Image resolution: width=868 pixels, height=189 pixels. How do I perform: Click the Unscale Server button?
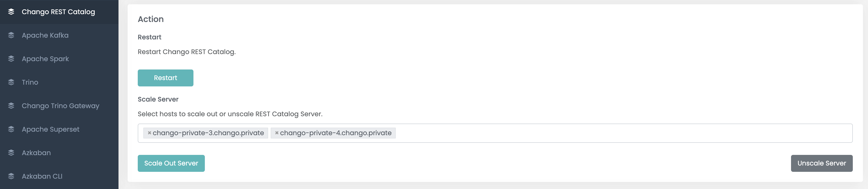pos(821,163)
